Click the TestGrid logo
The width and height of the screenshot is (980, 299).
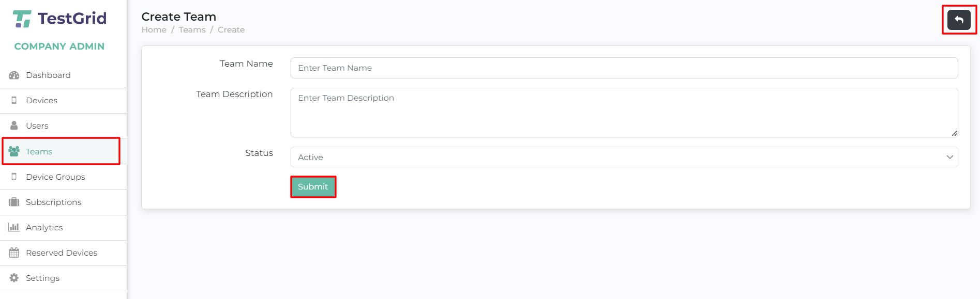pos(59,19)
